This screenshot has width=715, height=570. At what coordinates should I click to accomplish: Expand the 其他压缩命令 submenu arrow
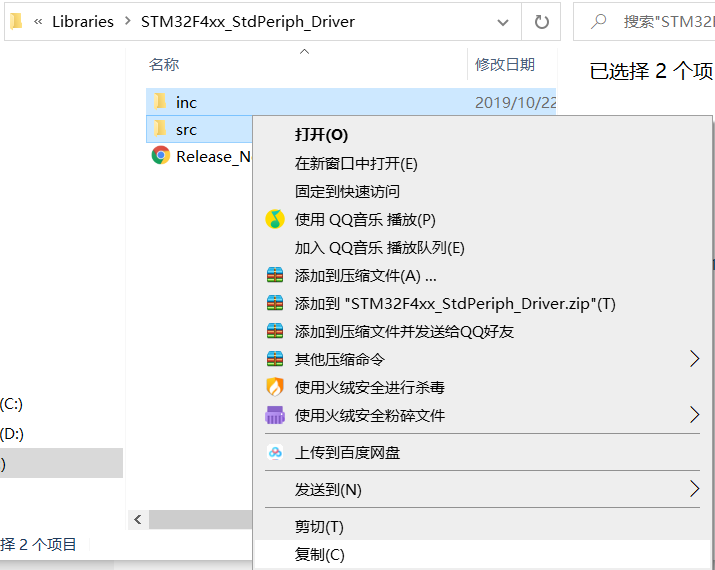pos(694,359)
